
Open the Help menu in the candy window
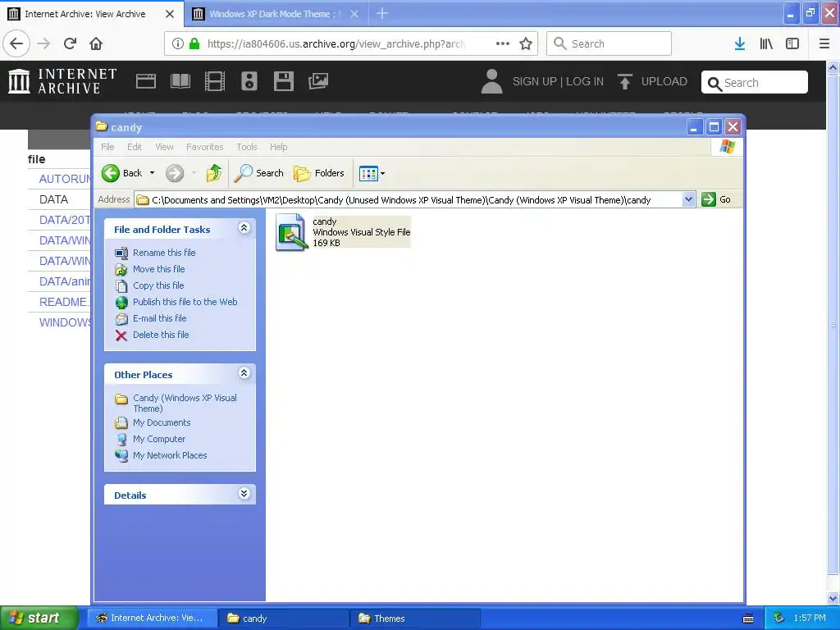coord(278,147)
